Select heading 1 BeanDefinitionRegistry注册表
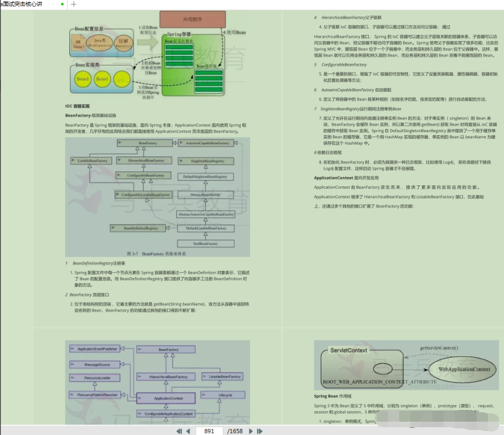The width and height of the screenshot is (504, 435). click(95, 263)
